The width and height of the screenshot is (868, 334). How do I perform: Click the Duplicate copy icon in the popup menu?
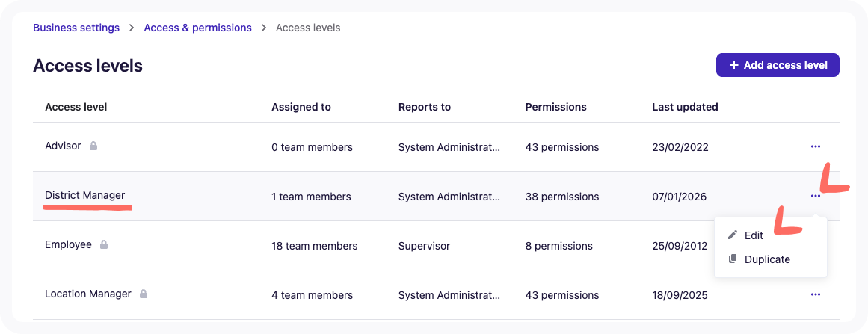click(733, 259)
